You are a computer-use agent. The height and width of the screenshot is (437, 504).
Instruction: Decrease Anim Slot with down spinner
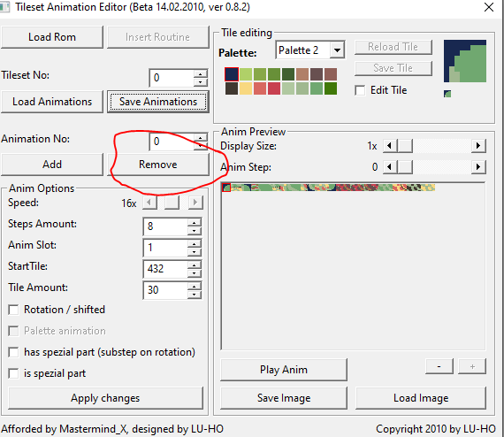(195, 252)
